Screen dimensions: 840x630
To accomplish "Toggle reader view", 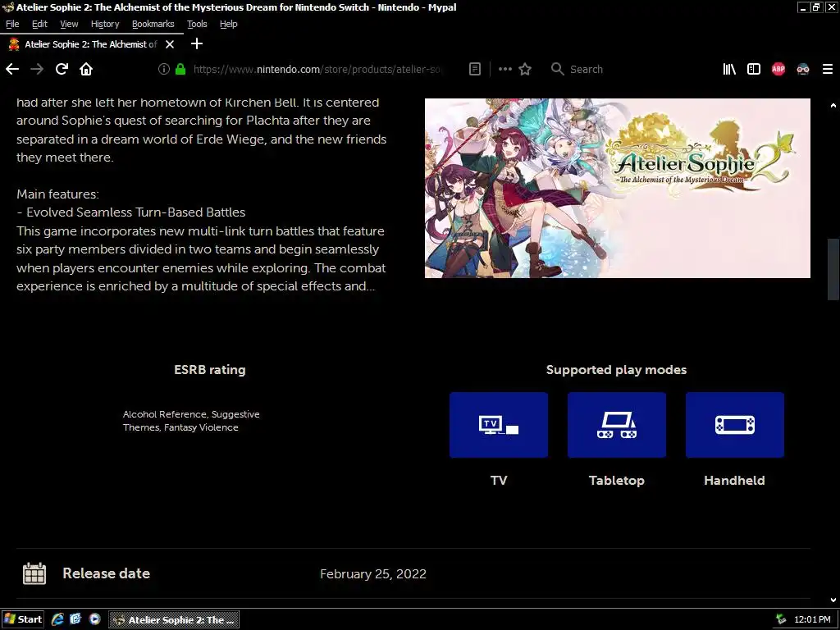I will click(475, 69).
